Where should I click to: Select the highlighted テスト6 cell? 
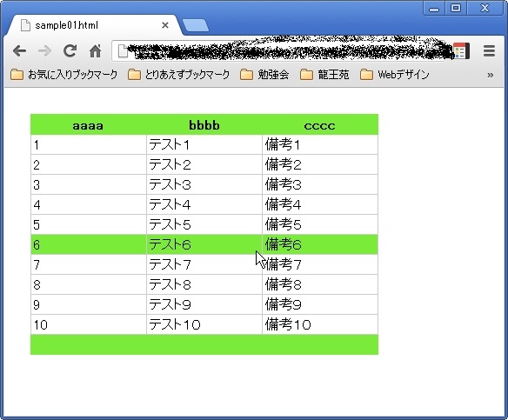(204, 244)
